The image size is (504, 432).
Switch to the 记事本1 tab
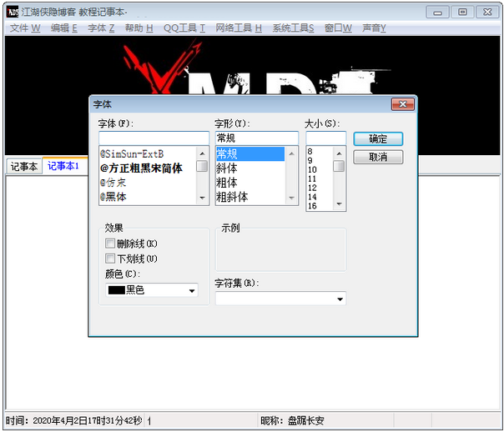[x=63, y=166]
